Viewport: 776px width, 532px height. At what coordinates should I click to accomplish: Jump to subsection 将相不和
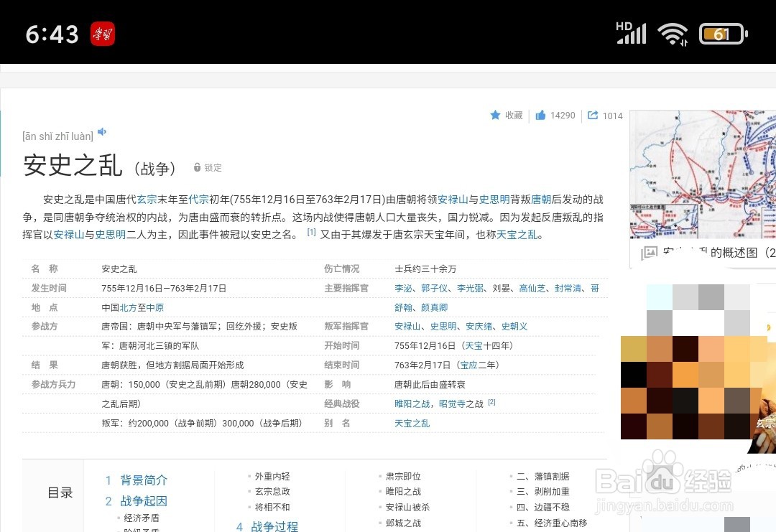point(272,508)
